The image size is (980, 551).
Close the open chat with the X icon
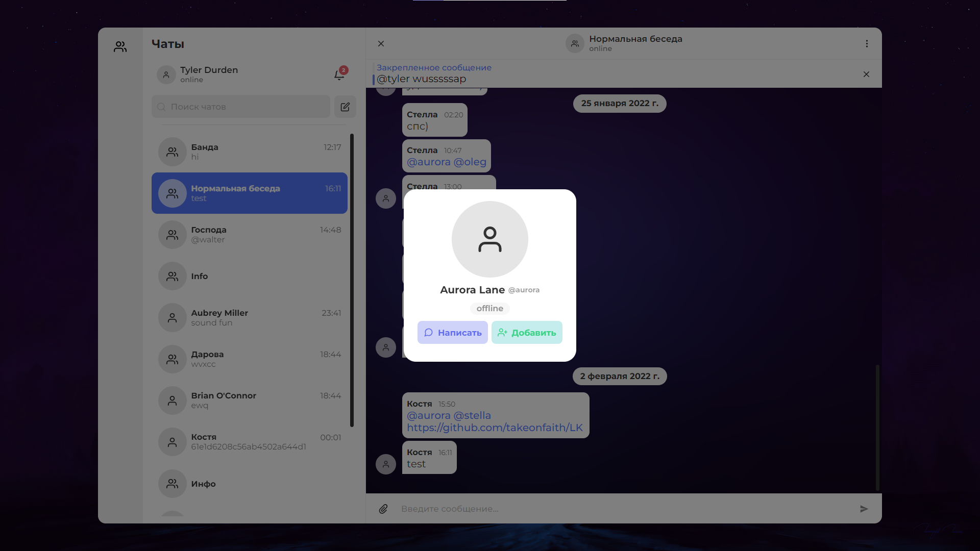(x=381, y=44)
